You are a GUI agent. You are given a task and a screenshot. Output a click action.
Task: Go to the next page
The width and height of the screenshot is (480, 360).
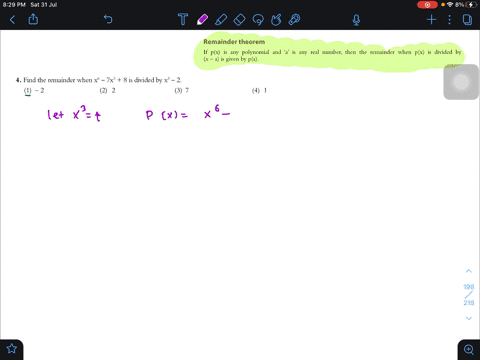tap(469, 318)
